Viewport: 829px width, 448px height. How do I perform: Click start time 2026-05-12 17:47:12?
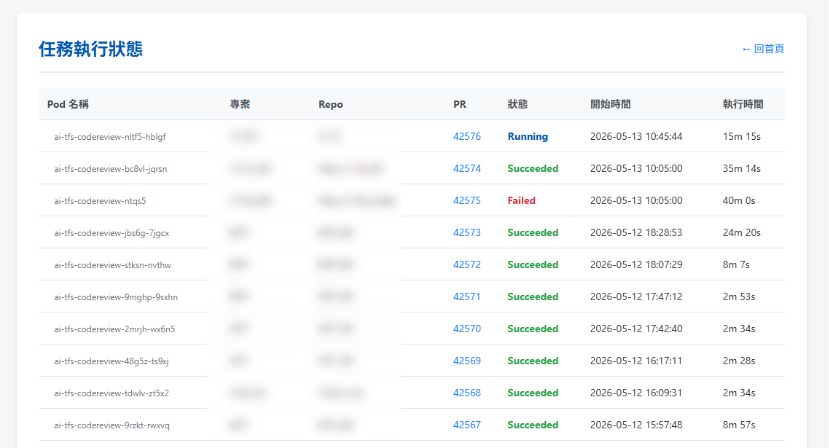coord(636,297)
